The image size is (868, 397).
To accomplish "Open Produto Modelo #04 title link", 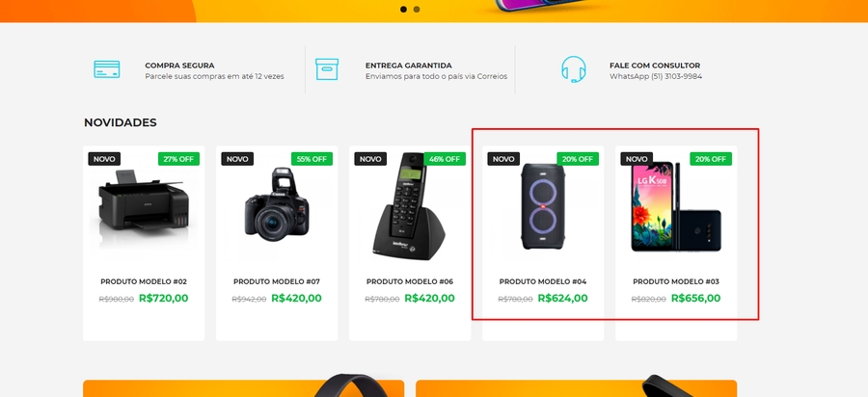I will pyautogui.click(x=543, y=281).
